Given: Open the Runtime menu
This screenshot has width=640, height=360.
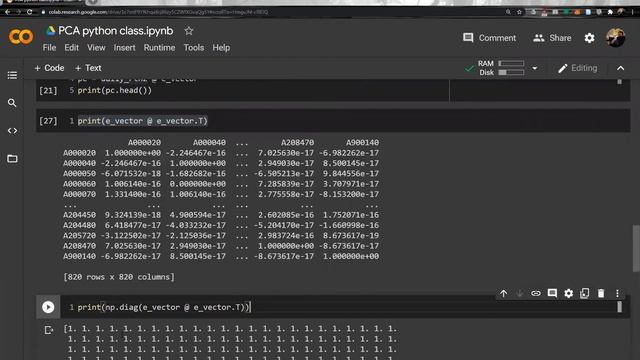Looking at the screenshot, I should coord(159,48).
